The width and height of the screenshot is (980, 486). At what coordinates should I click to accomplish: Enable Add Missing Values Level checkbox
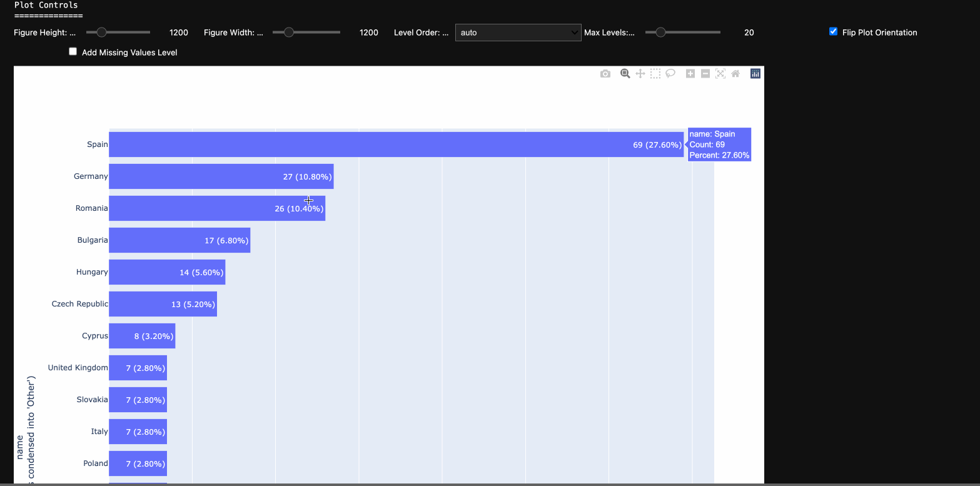pos(73,52)
